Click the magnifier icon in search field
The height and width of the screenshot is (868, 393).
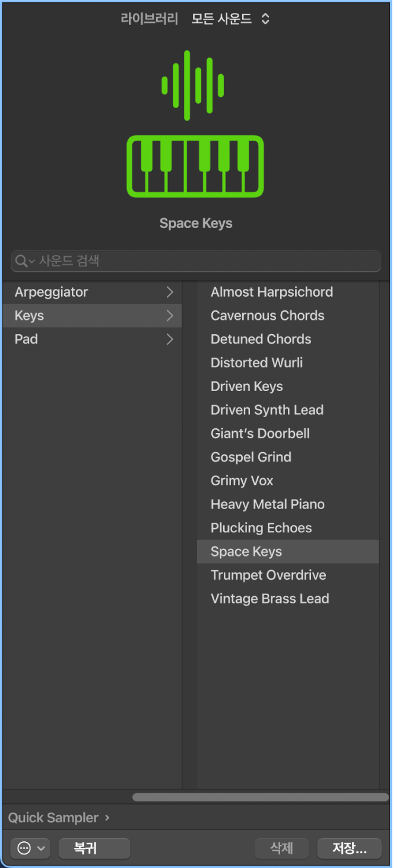coord(21,261)
